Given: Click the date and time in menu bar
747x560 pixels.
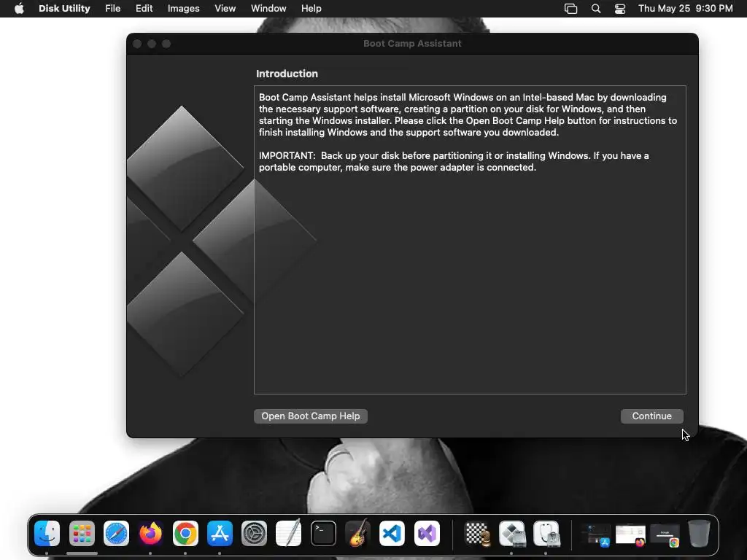Looking at the screenshot, I should (x=686, y=9).
